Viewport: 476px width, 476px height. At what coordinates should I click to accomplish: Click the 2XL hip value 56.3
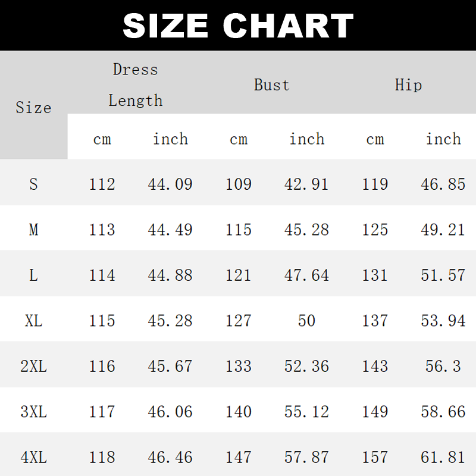point(443,366)
